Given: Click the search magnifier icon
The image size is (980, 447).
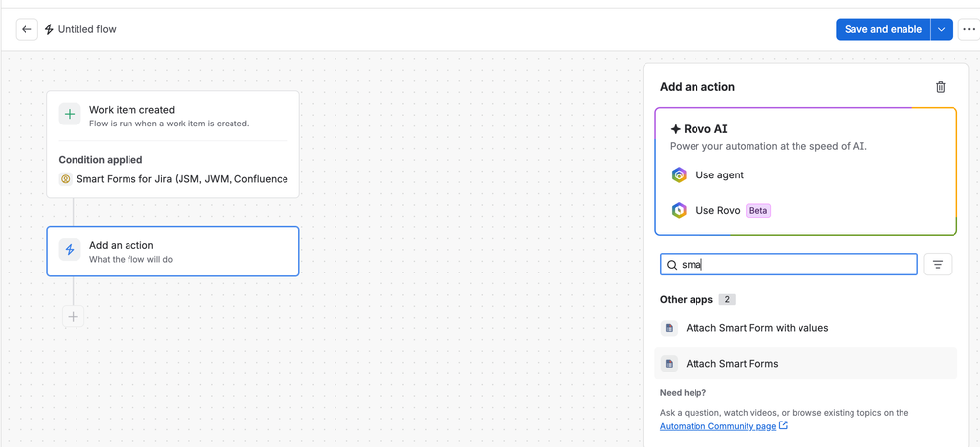Looking at the screenshot, I should (x=672, y=265).
